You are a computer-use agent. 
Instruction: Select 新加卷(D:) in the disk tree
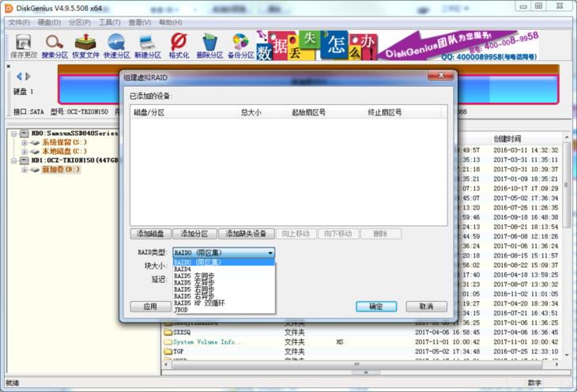pos(60,170)
